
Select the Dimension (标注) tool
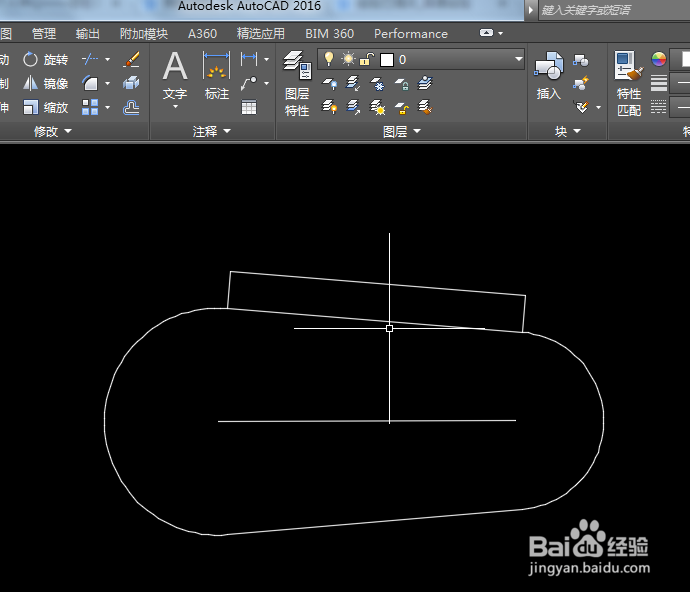point(217,75)
